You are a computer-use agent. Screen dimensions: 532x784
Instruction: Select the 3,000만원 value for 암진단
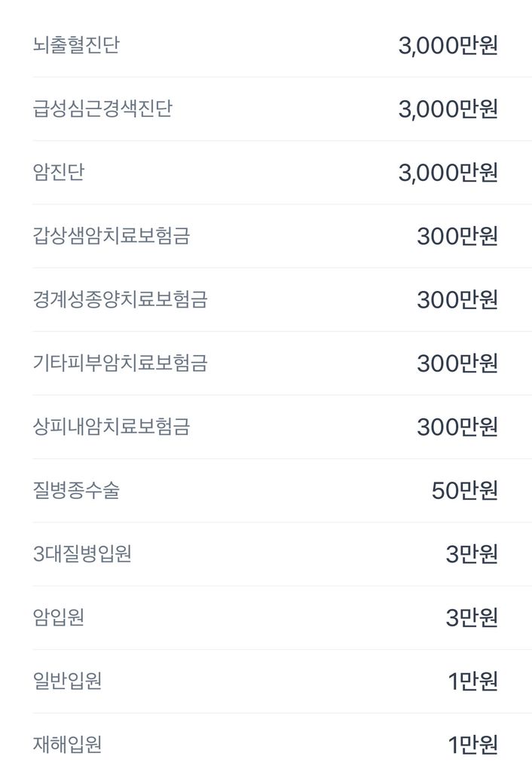(448, 173)
